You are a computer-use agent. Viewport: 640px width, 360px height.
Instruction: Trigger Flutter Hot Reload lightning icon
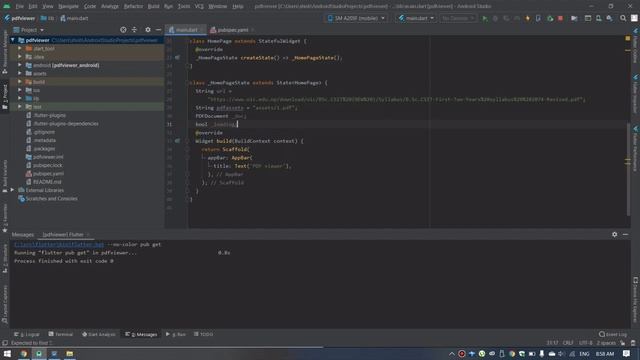(527, 18)
